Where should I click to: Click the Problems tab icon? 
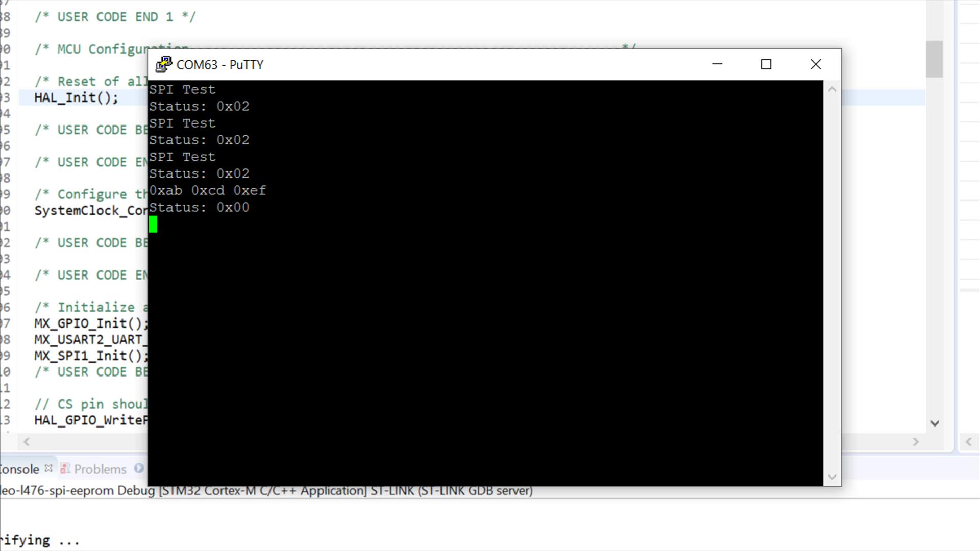pyautogui.click(x=65, y=469)
